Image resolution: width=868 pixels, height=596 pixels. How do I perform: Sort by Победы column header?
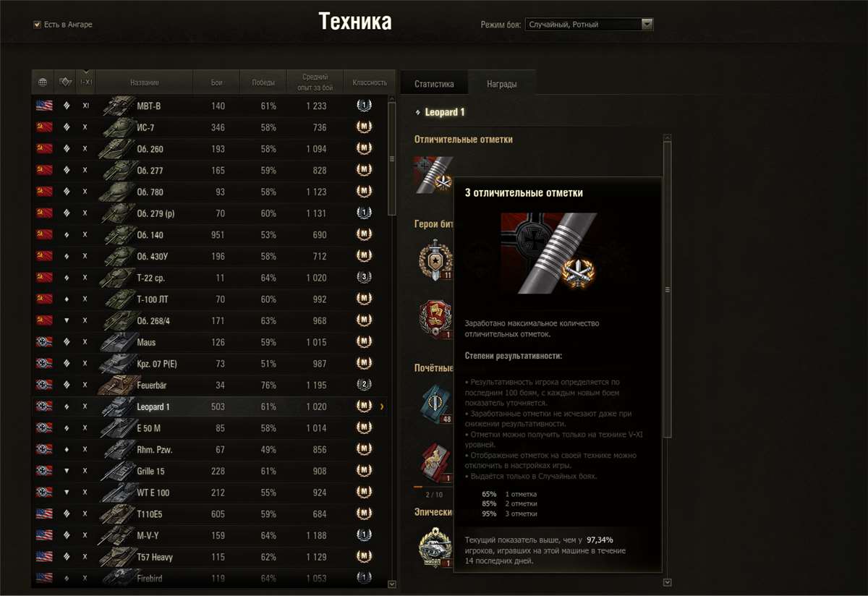tap(263, 82)
